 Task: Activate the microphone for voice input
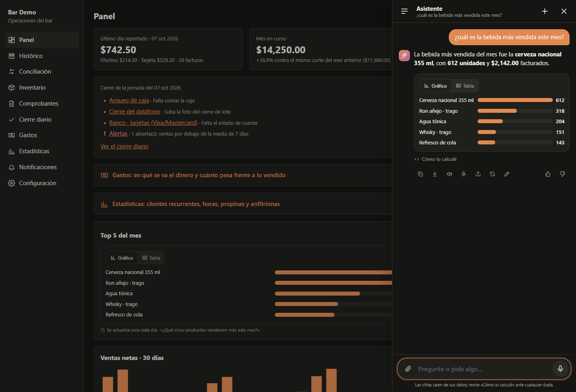tap(560, 369)
